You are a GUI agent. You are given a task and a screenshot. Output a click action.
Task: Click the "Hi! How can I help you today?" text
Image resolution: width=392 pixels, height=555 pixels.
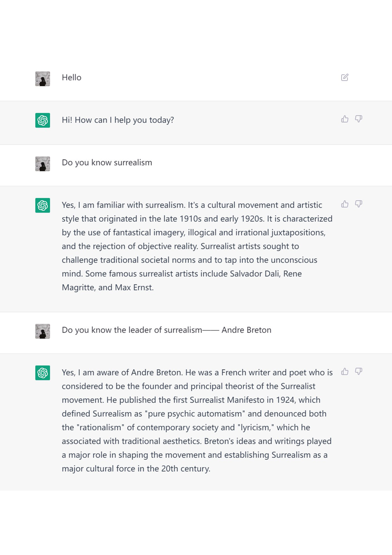[118, 120]
